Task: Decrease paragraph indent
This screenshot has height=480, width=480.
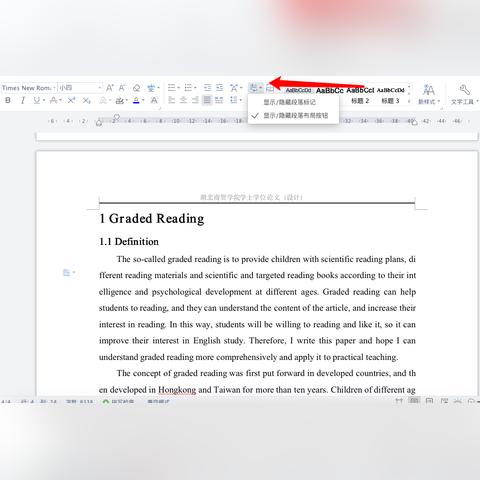Action: [x=207, y=88]
